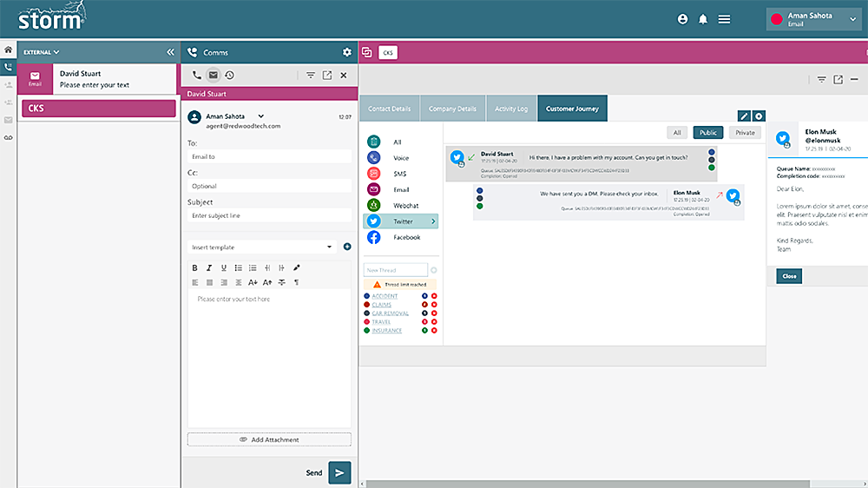Image resolution: width=868 pixels, height=488 pixels.
Task: Open the Comms settings gear
Action: click(347, 52)
